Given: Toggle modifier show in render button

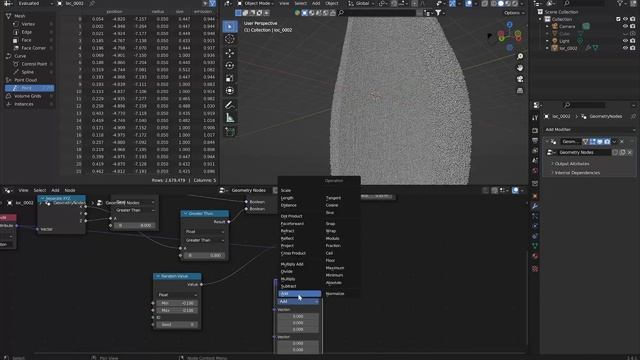Looking at the screenshot, I should (x=607, y=142).
